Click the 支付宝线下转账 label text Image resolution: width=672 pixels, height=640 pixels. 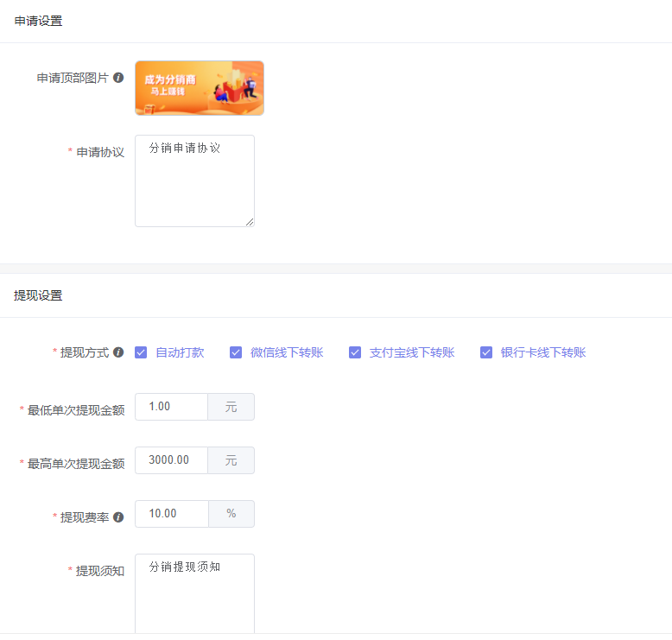tap(412, 352)
